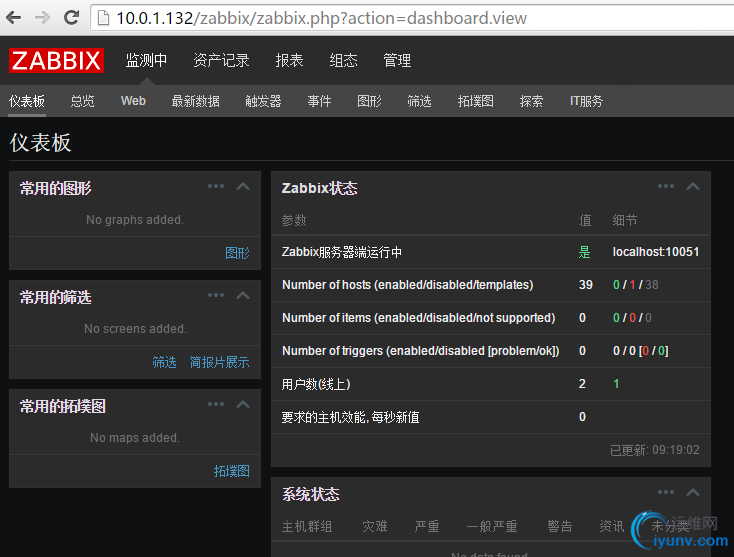
Task: Open the 资产记录 main menu
Action: tap(221, 60)
